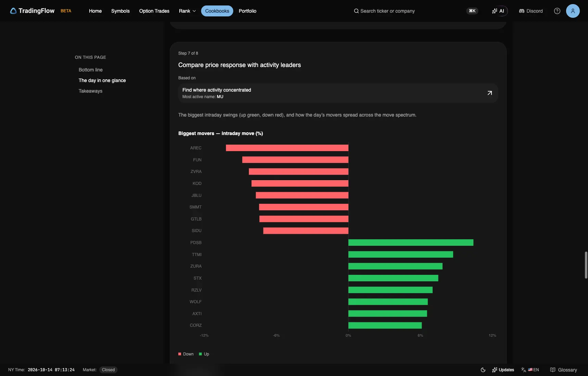
Task: Open the user profile avatar
Action: click(x=573, y=11)
